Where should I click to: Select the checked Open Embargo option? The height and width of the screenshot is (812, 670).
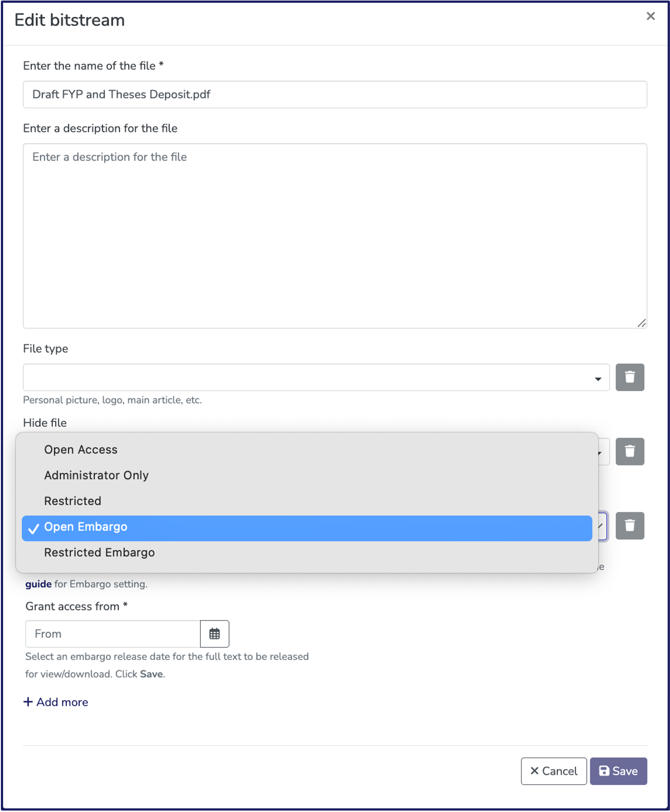pos(86,527)
